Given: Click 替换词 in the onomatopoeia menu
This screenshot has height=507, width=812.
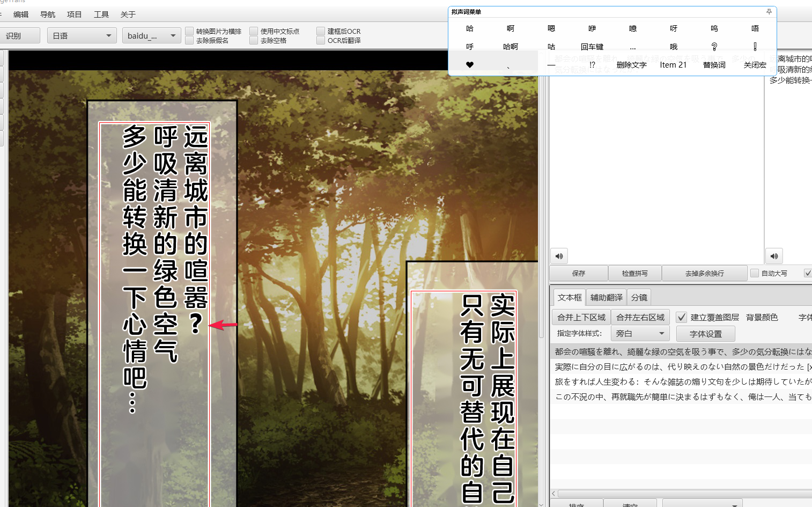Looking at the screenshot, I should coord(714,65).
